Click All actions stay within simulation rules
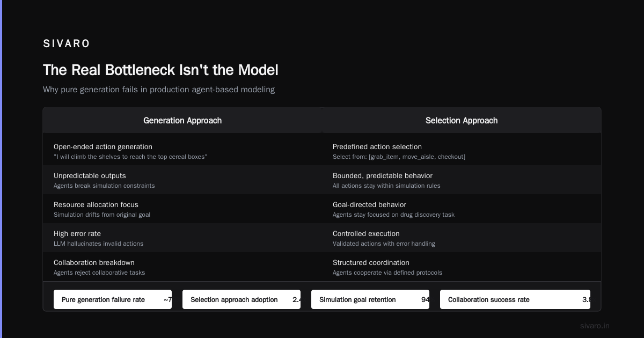 point(386,186)
